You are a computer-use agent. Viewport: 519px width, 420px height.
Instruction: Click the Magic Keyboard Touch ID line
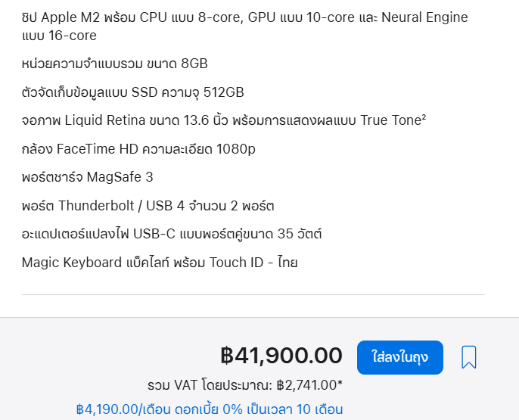pos(160,263)
